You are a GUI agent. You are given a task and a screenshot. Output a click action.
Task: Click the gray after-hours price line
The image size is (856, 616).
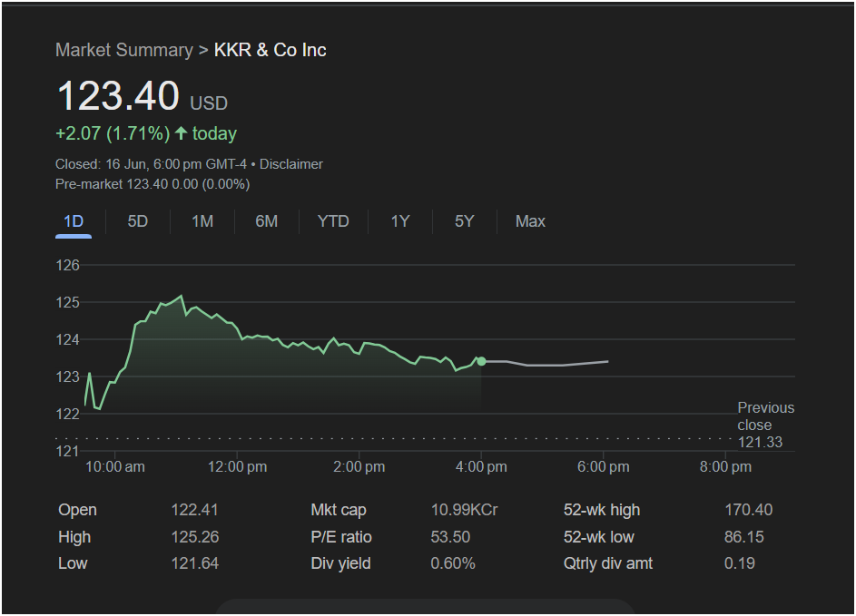tap(546, 364)
